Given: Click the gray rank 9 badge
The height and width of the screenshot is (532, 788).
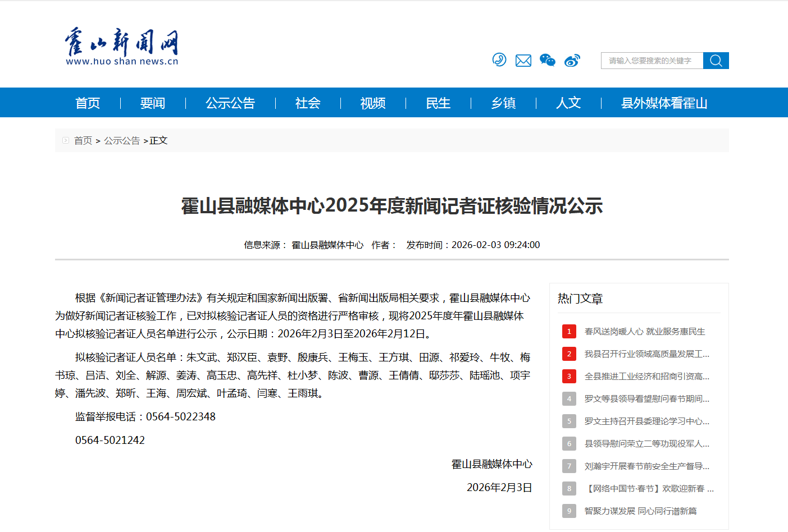Looking at the screenshot, I should point(569,511).
